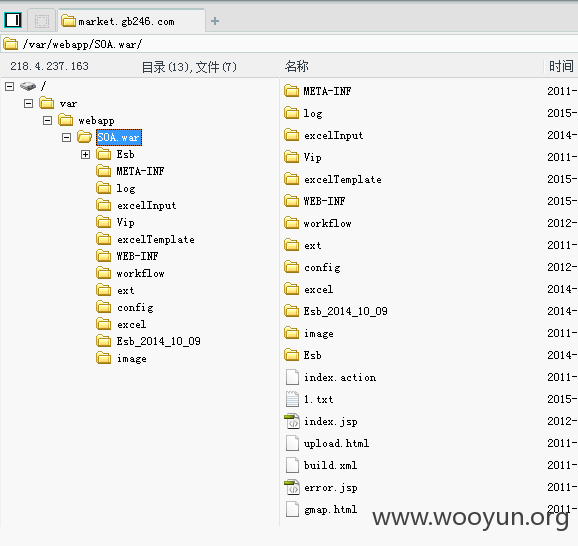Viewport: 578px width, 546px height.
Task: Click the path field /var/webapp/SOA.war/
Action: pos(289,44)
